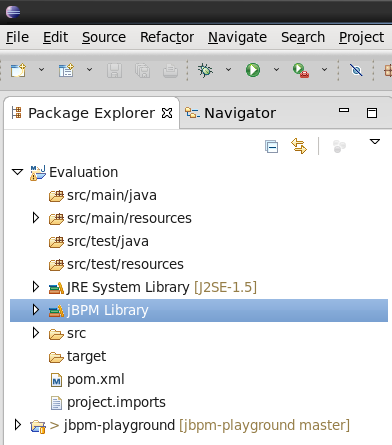Click the JRE System Library books icon

point(56,288)
